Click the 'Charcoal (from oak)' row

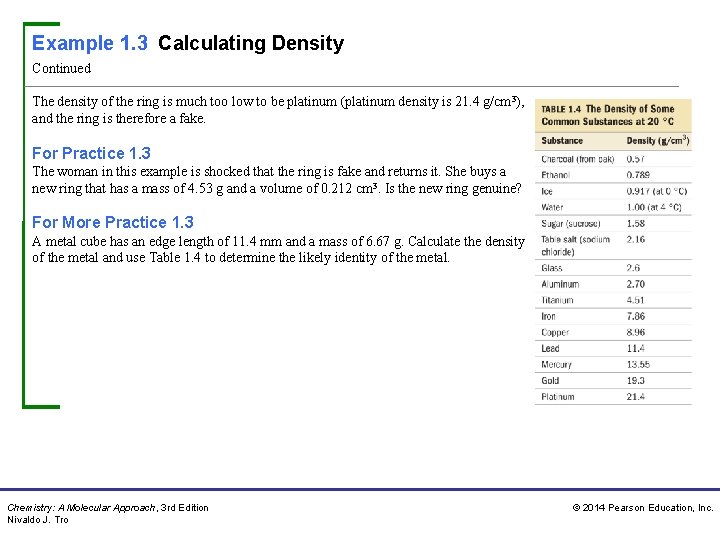pos(613,159)
